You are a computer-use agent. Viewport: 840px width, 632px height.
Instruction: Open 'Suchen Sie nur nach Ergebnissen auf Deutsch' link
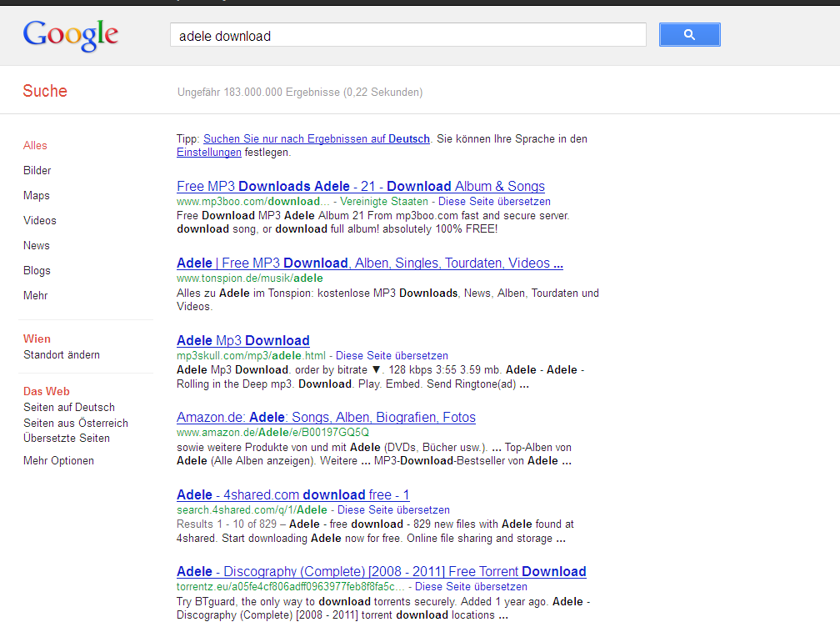click(x=317, y=139)
